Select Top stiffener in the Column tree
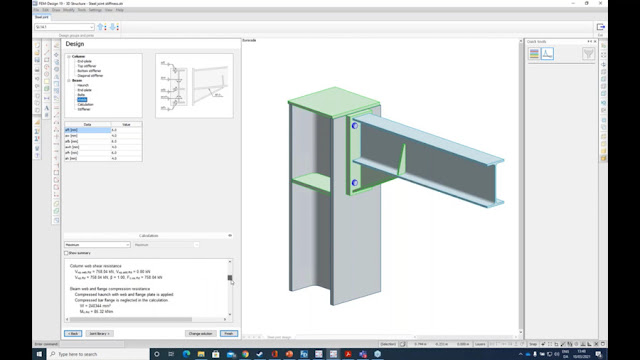Viewport: 640px width, 360px height. [x=87, y=66]
